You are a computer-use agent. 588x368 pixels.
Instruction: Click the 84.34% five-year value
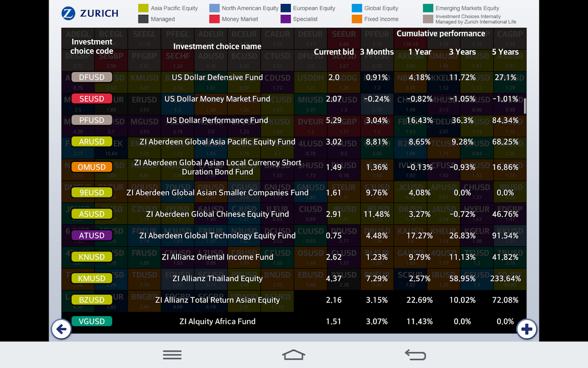point(506,120)
